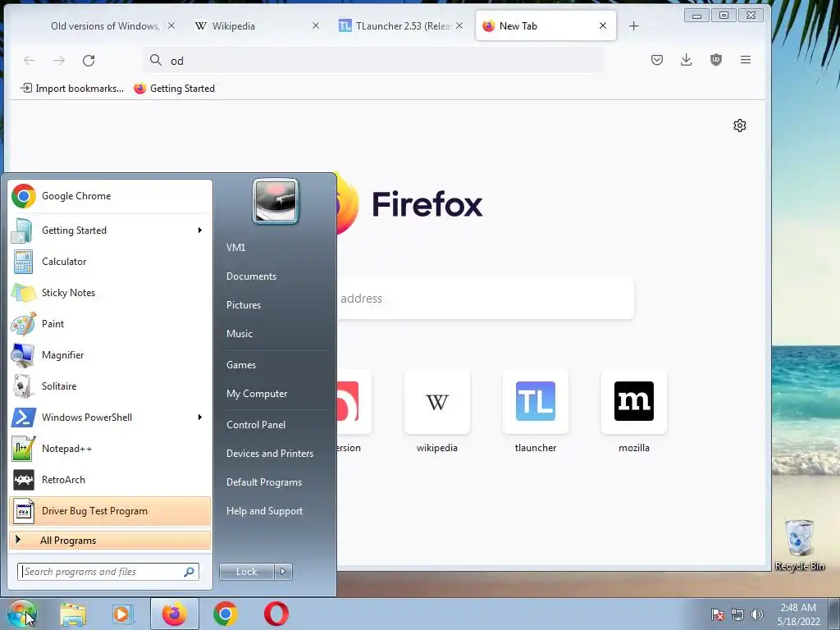The image size is (840, 630).
Task: Close the New Tab tab
Action: tap(603, 25)
